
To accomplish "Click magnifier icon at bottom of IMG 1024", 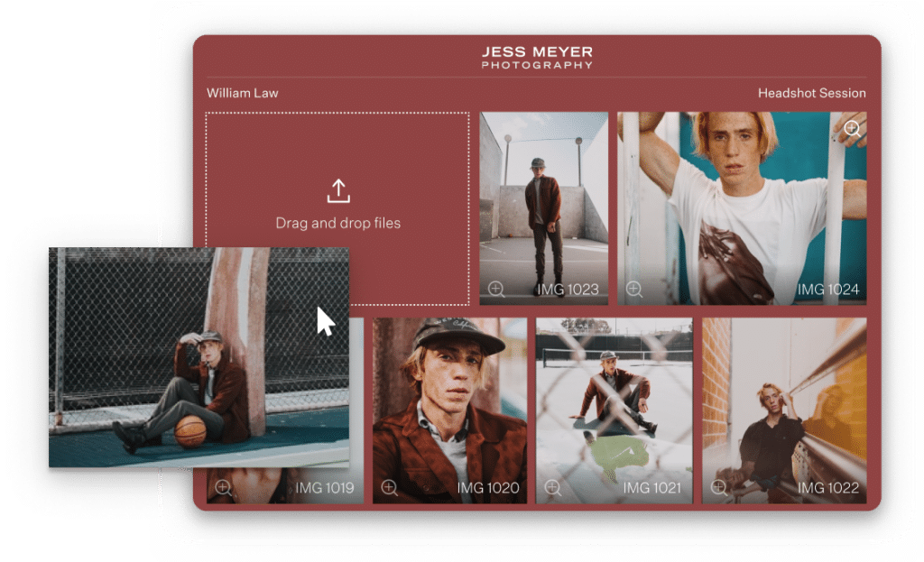I will [x=634, y=290].
